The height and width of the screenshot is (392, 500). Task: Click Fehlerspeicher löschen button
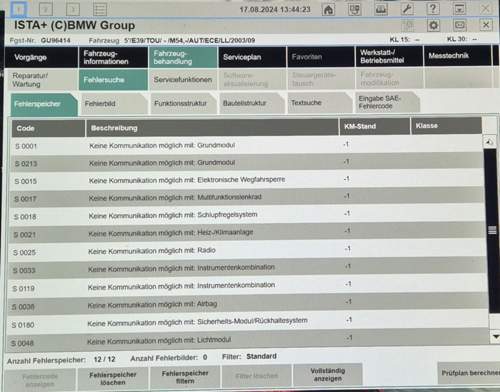(x=113, y=379)
